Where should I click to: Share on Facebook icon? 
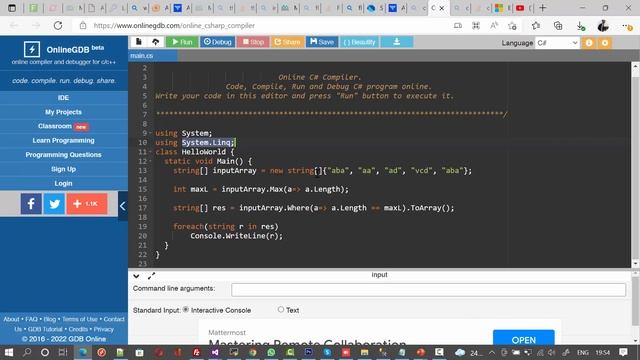pyautogui.click(x=31, y=204)
